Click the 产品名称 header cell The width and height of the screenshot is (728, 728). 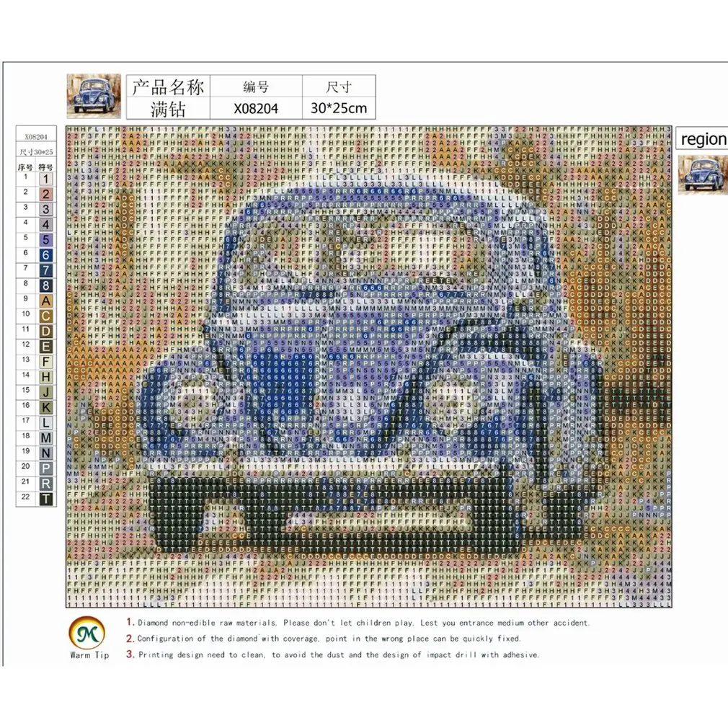pyautogui.click(x=168, y=86)
